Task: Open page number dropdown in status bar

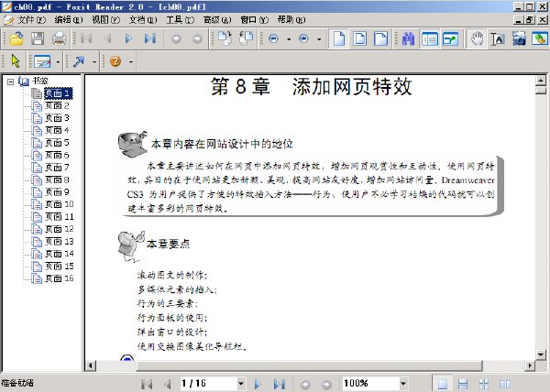Action: [x=240, y=384]
